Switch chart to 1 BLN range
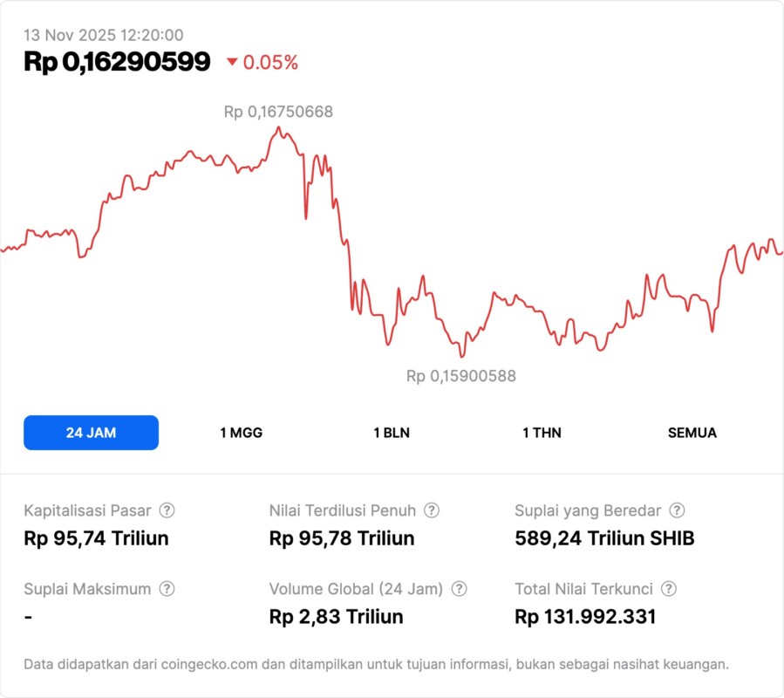The image size is (784, 698). 392,433
